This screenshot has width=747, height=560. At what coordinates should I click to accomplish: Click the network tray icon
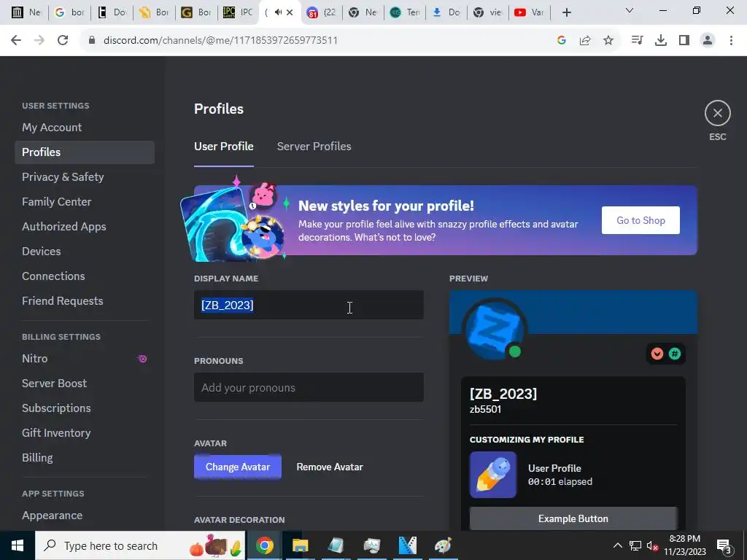(x=635, y=545)
